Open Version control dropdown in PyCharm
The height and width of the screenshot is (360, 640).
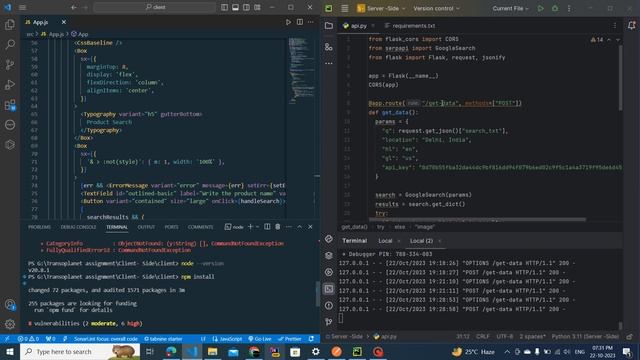coord(436,8)
